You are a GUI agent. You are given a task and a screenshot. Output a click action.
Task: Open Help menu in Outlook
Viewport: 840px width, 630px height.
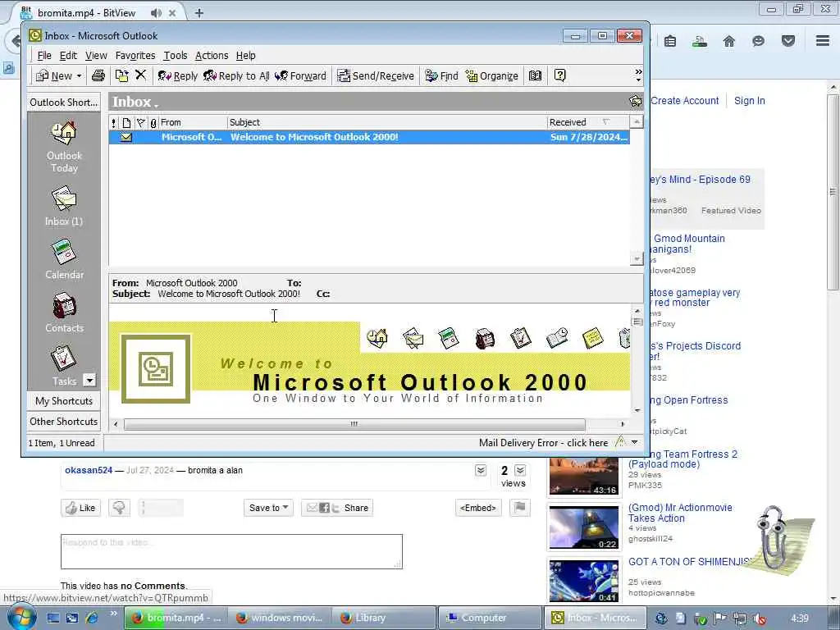tap(245, 56)
